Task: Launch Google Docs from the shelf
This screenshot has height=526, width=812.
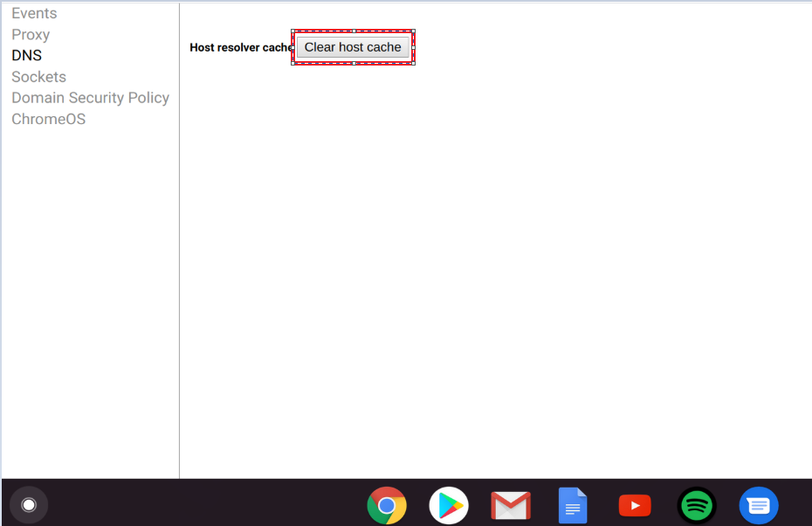Action: [x=573, y=505]
